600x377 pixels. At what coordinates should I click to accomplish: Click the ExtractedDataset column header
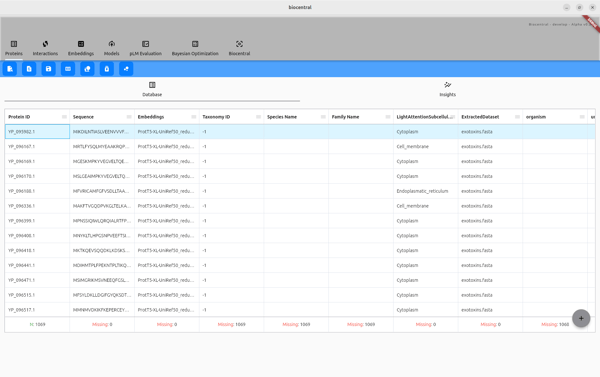[x=480, y=117]
